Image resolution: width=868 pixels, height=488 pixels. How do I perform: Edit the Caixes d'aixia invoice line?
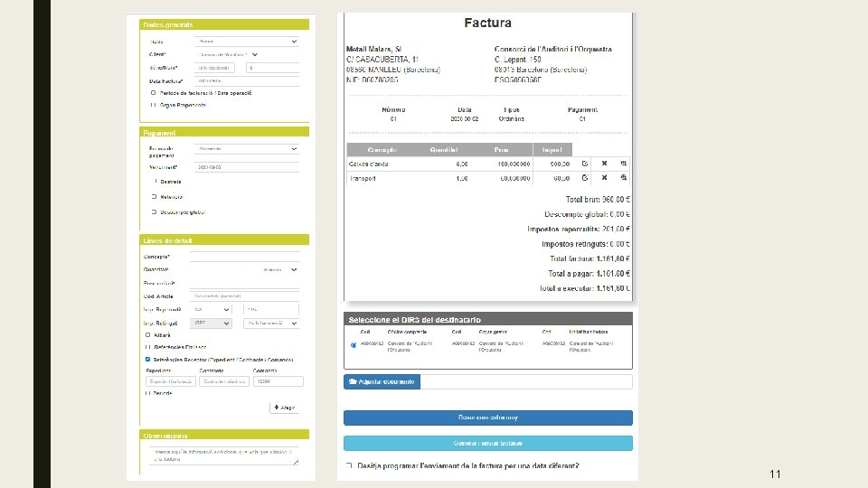(585, 164)
